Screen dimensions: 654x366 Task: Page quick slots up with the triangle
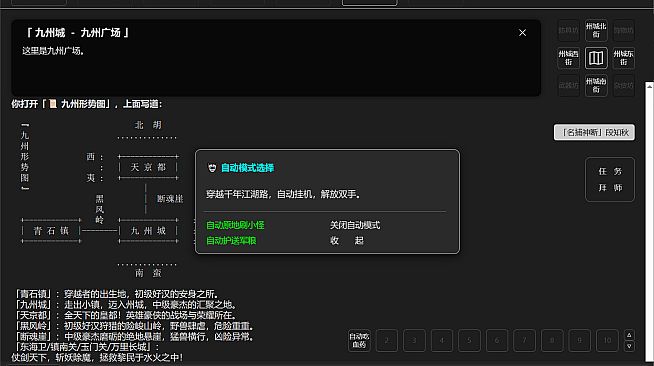[629, 335]
